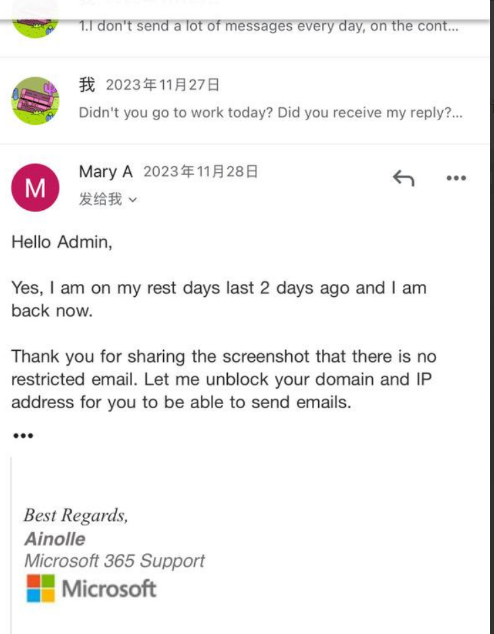
Task: Show trimmed content via ellipsis below message
Action: (23, 435)
